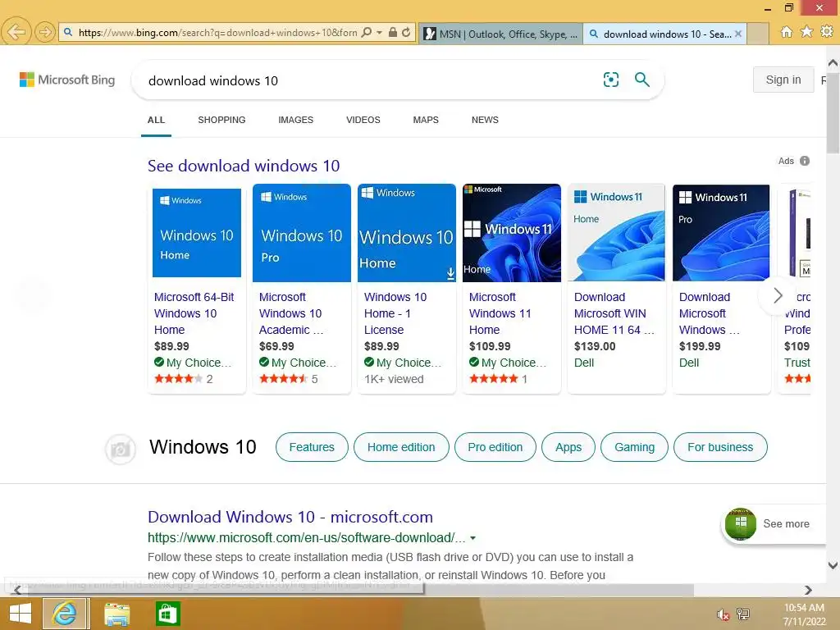Click the taskbar clock showing 10:54 AM
Screen dimensions: 840x630
(804, 614)
